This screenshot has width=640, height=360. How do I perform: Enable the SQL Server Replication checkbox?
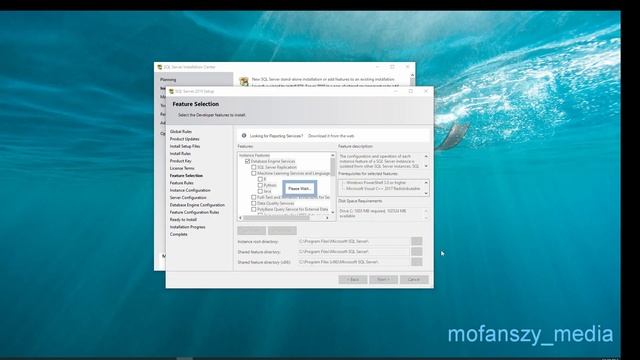(x=254, y=167)
